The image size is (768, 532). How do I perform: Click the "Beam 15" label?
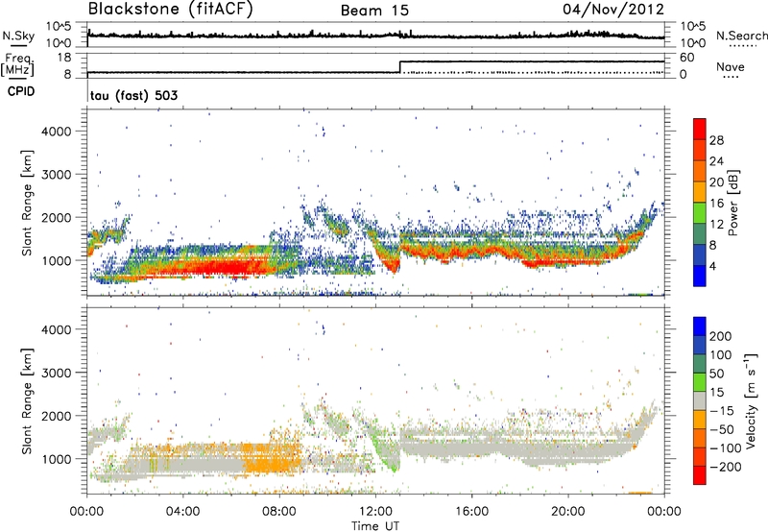[x=374, y=11]
